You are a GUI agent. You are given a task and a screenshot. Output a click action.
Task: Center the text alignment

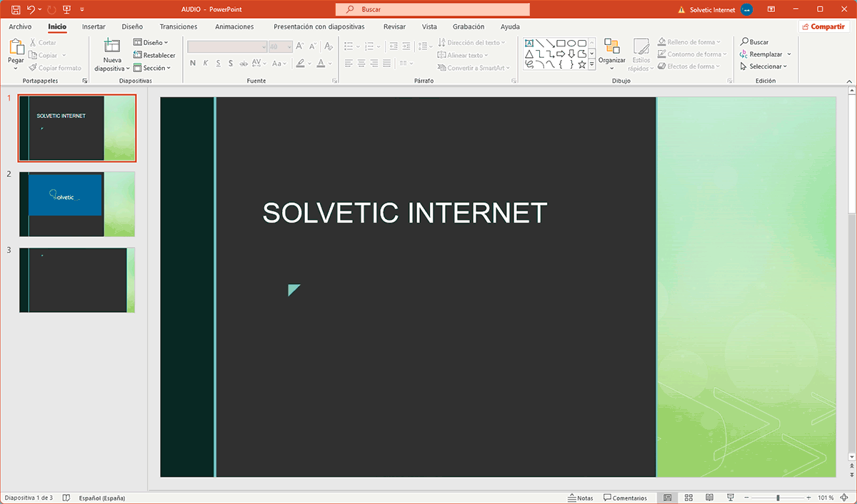tap(362, 64)
